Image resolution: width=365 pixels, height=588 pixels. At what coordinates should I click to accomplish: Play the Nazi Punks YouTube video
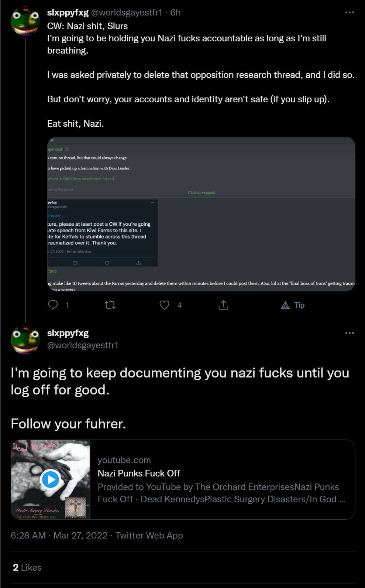point(51,479)
